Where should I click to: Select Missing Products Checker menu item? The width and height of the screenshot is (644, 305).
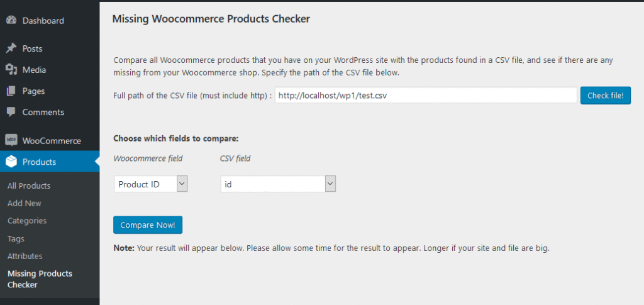[40, 279]
